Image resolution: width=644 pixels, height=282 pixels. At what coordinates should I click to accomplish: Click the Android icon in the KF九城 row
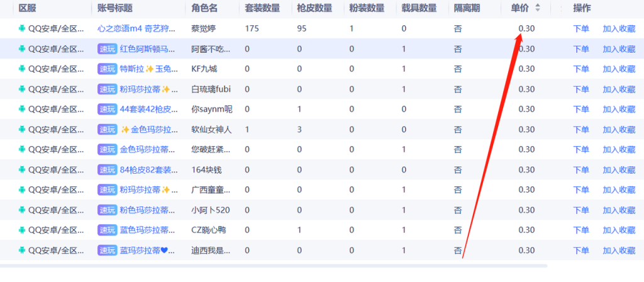[23, 69]
